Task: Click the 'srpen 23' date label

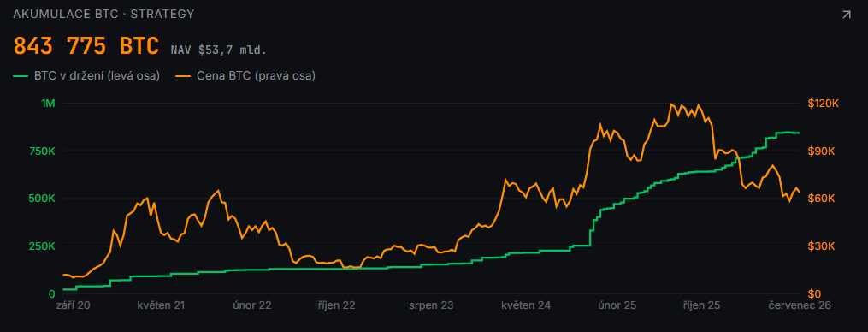Action: click(431, 305)
